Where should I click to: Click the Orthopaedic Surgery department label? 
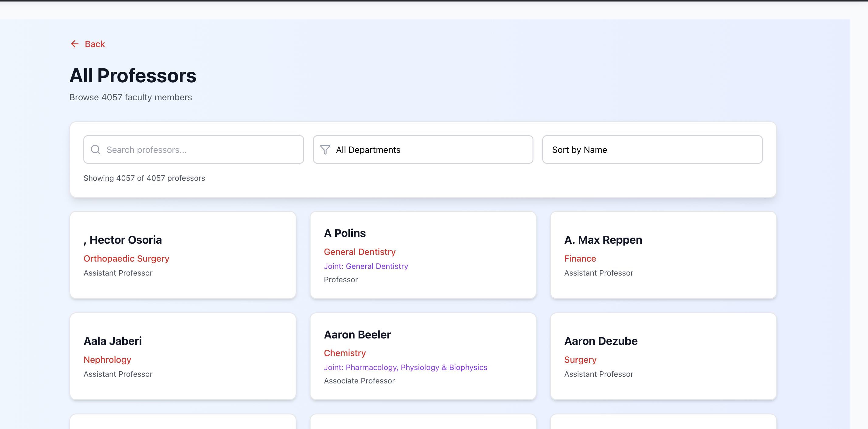(126, 259)
